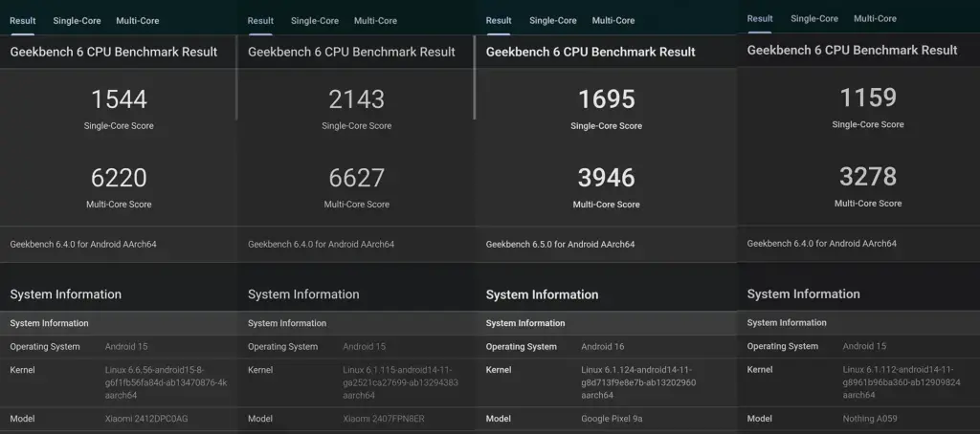Click the 6627 multi-core score
Screen dimensions: 980x434
click(357, 178)
